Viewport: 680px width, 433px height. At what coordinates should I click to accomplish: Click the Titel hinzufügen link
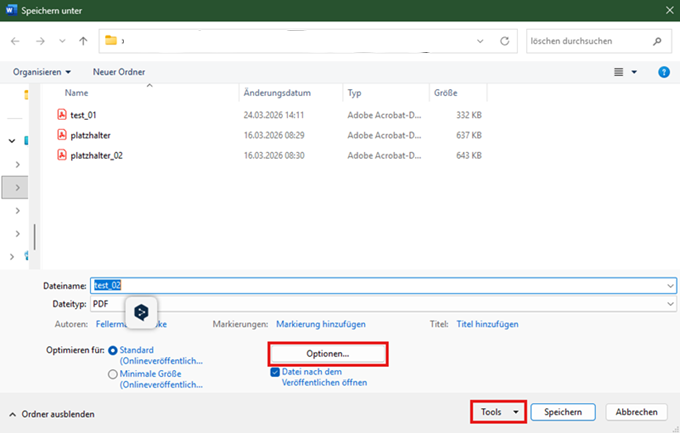pos(487,324)
